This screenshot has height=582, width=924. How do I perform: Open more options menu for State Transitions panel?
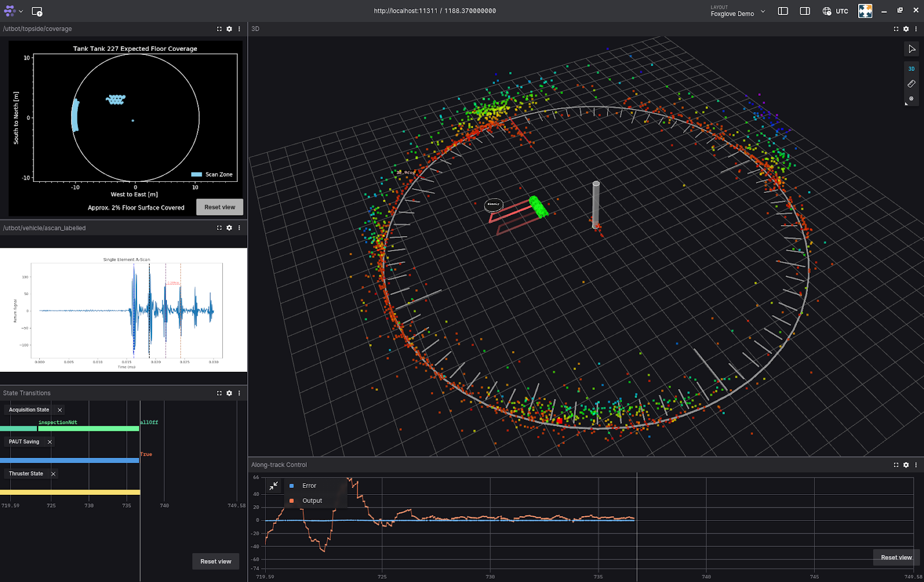[x=239, y=393]
